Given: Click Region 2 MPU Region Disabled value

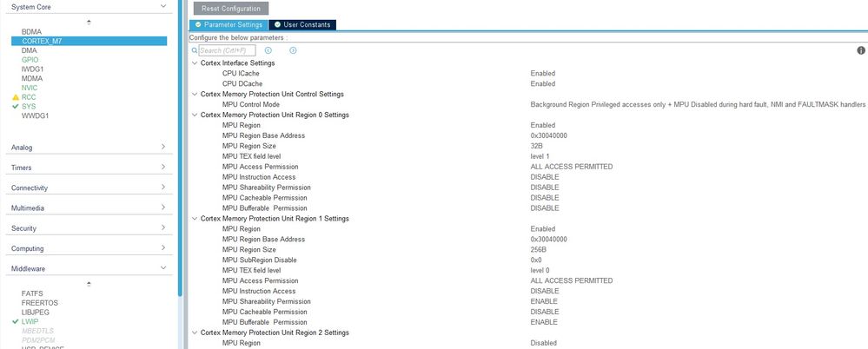Looking at the screenshot, I should [x=543, y=343].
